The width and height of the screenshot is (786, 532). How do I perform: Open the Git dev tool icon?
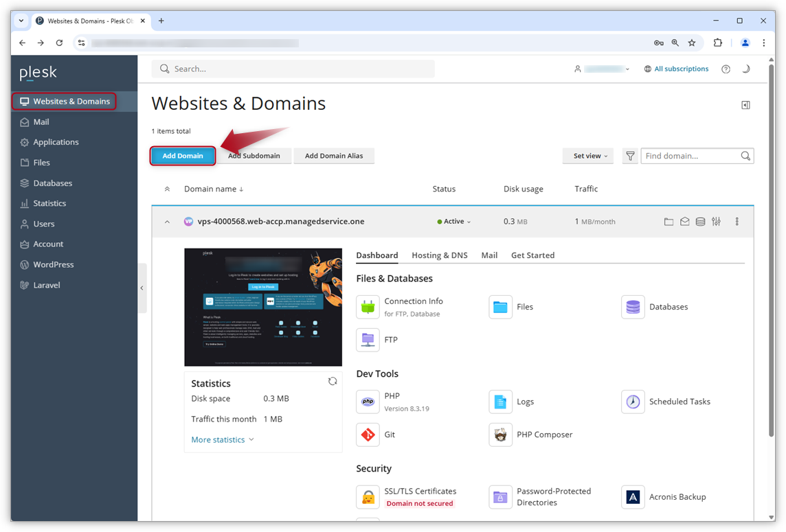tap(368, 435)
